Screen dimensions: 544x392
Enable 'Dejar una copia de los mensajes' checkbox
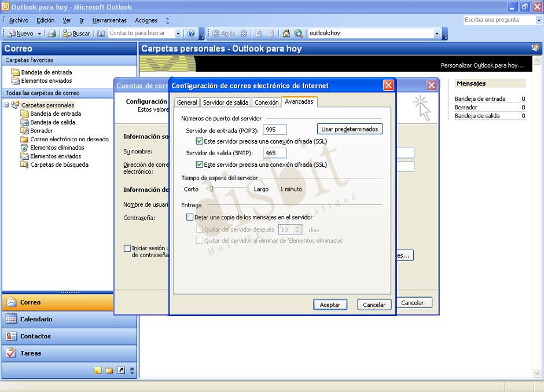tap(190, 217)
